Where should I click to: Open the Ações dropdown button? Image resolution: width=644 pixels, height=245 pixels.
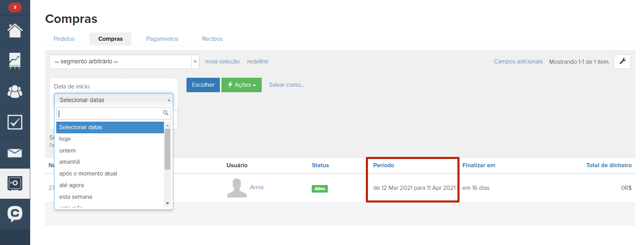[241, 85]
